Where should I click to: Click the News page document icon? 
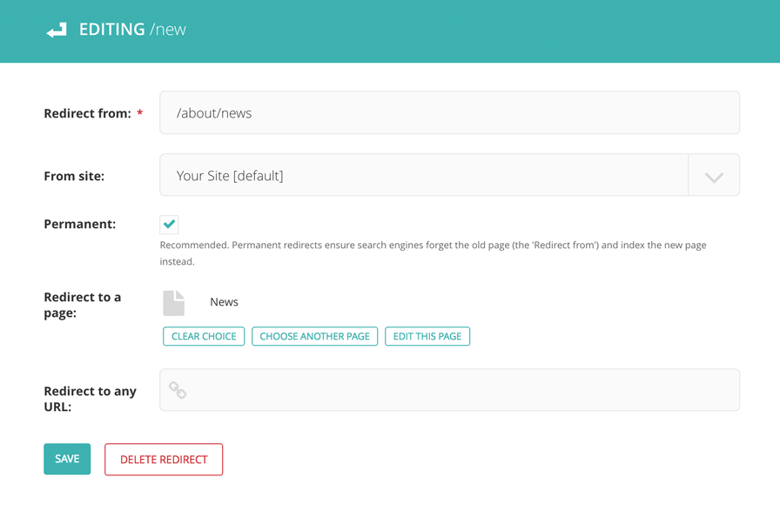(174, 303)
